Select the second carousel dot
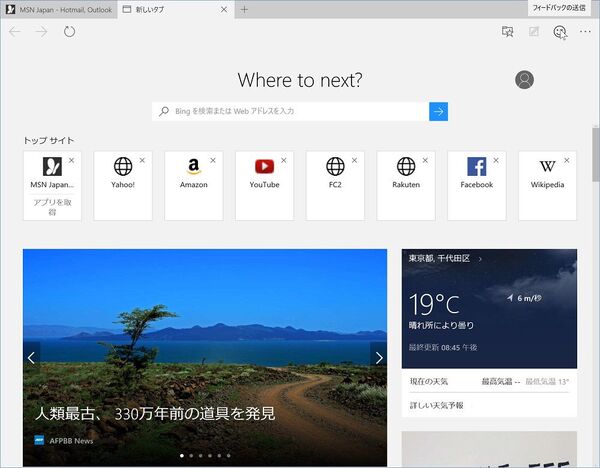 (x=191, y=456)
